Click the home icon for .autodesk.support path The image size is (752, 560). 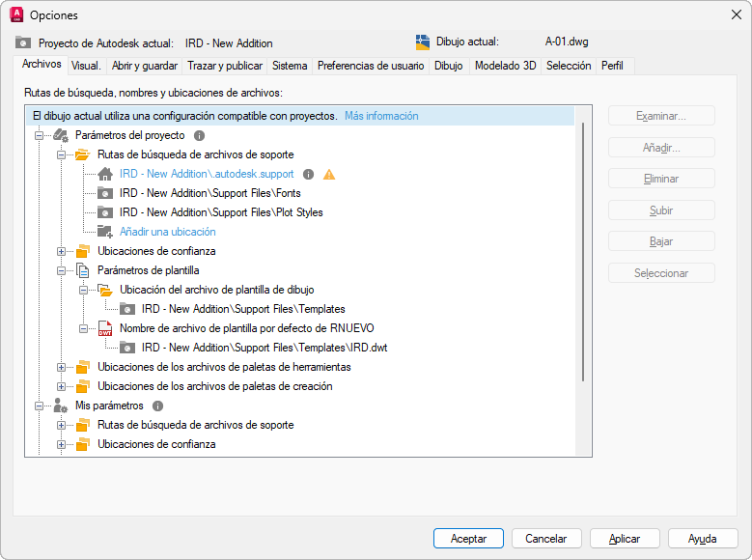click(x=105, y=174)
